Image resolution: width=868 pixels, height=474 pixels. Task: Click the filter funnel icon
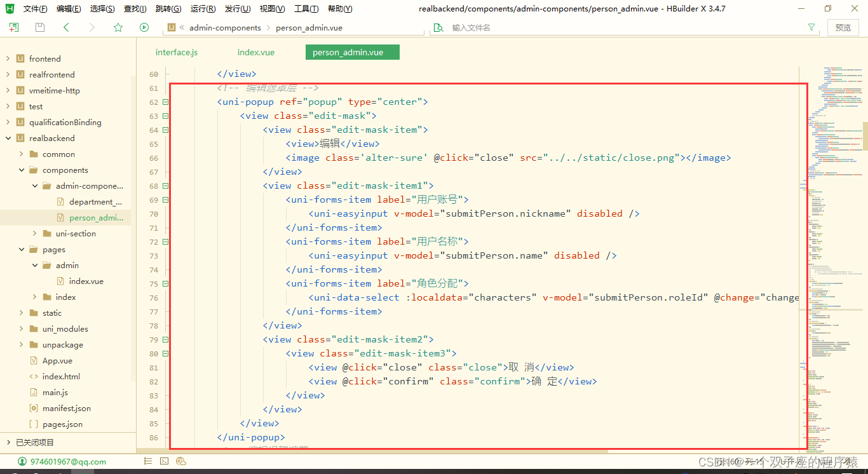(811, 27)
